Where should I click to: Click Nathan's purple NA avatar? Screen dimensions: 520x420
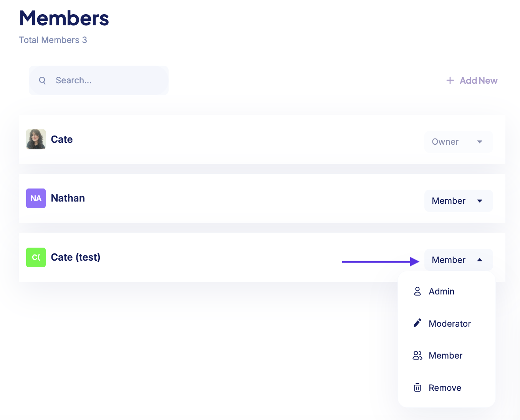[36, 198]
